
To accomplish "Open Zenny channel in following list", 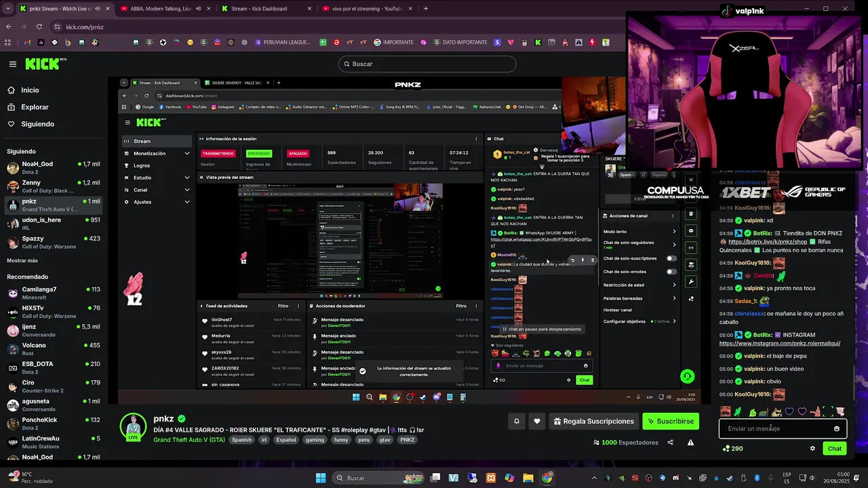I will 53,187.
